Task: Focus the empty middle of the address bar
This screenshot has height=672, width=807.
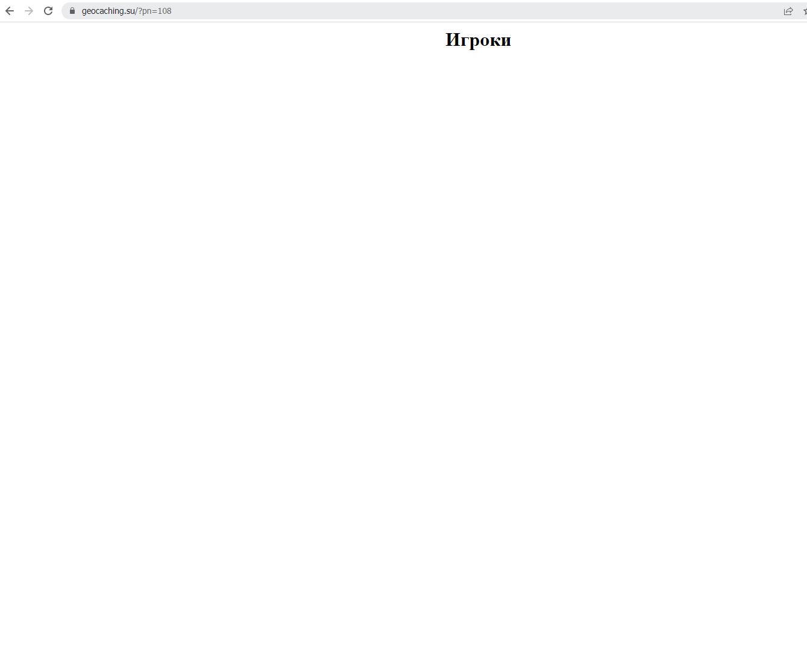Action: click(452, 11)
